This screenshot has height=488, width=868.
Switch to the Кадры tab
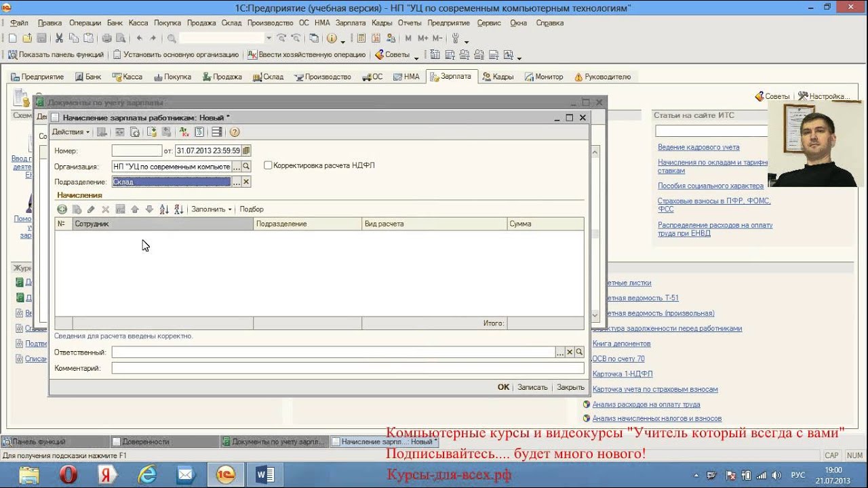click(498, 77)
